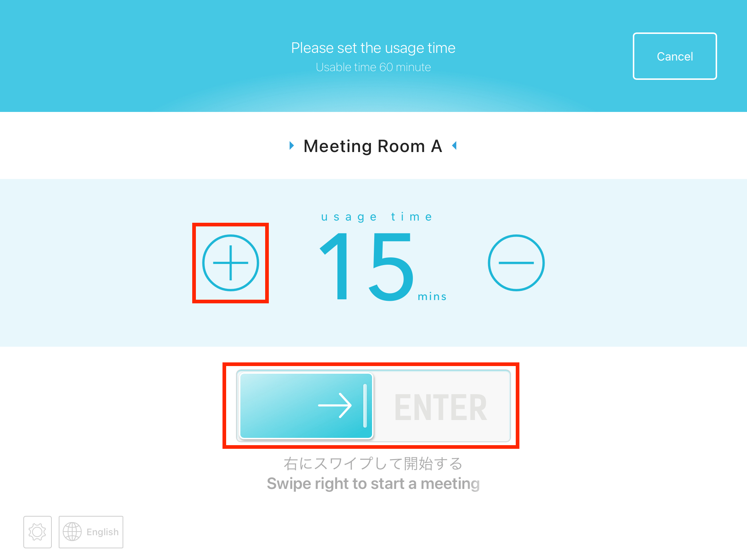Click "Swipe right to start a meeting" text
The image size is (747, 560).
click(x=373, y=484)
